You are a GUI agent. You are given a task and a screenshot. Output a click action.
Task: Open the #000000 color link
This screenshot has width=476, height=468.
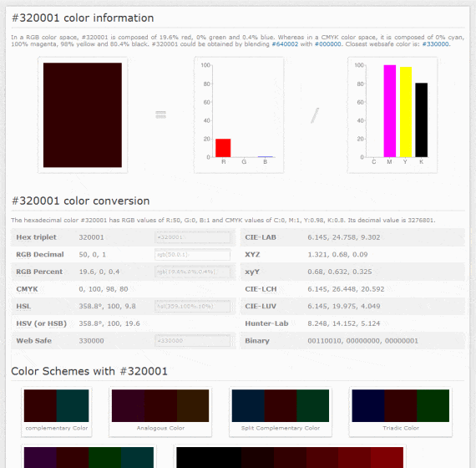pos(328,44)
